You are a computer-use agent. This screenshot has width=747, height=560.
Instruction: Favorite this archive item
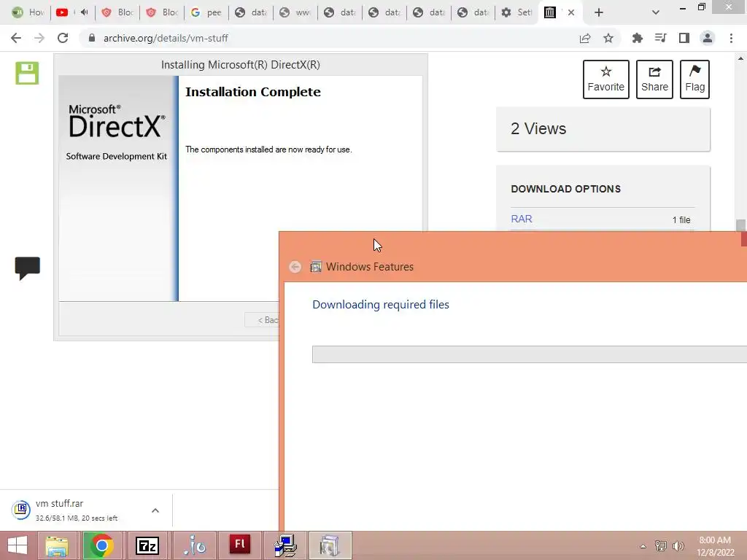click(x=606, y=79)
